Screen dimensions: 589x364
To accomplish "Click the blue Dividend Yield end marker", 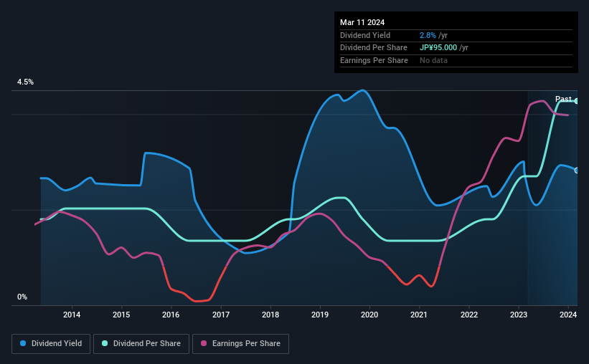I will coord(577,171).
